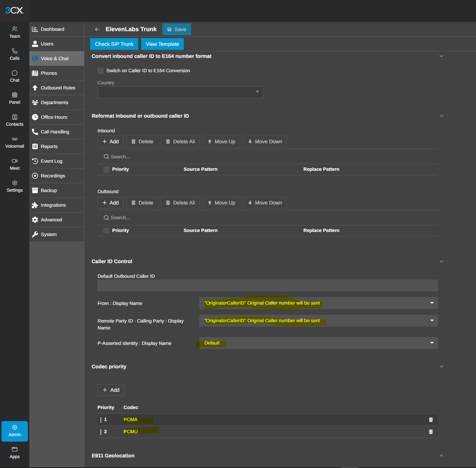Image resolution: width=476 pixels, height=468 pixels.
Task: Click Move Down in Outbound rules
Action: [265, 203]
